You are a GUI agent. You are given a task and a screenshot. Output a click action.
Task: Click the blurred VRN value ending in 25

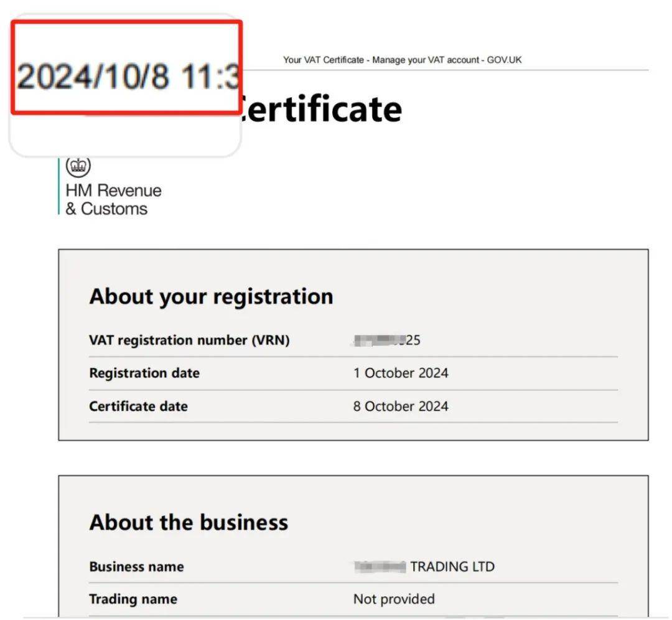click(x=387, y=340)
